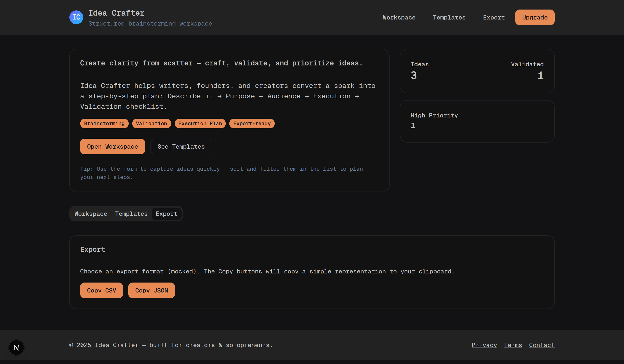
Task: Switch to the Templates tab
Action: tap(131, 214)
